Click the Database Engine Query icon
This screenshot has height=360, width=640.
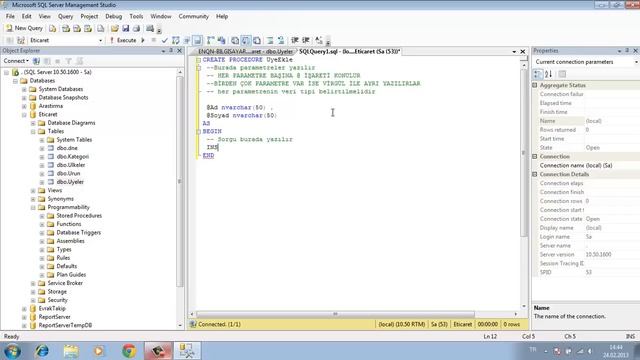(x=52, y=29)
